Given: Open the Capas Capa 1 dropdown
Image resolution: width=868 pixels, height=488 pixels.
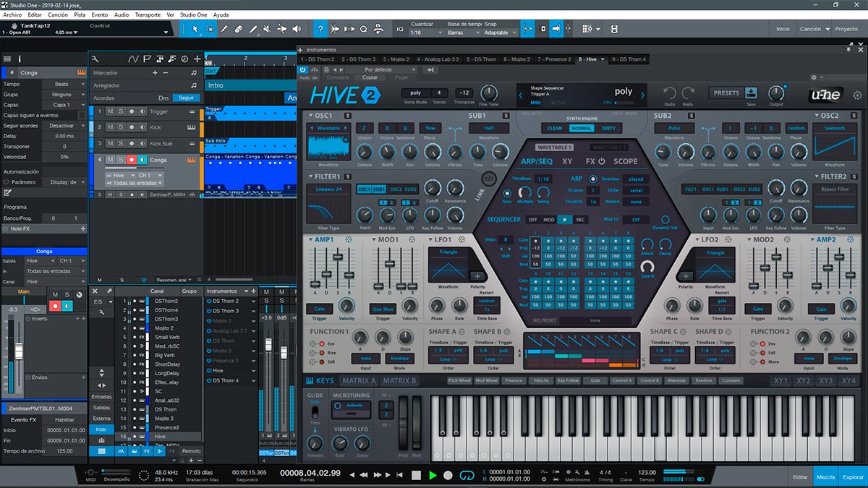Looking at the screenshot, I should point(65,105).
